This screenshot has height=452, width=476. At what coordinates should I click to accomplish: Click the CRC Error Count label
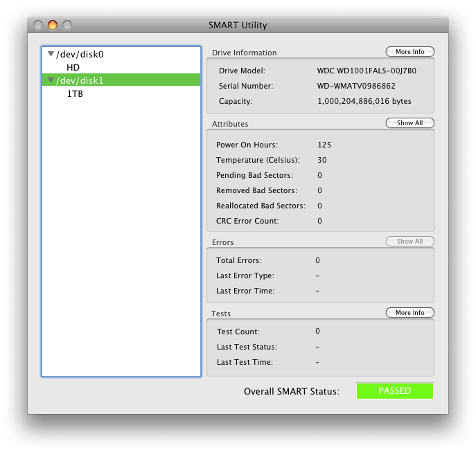[x=247, y=221]
